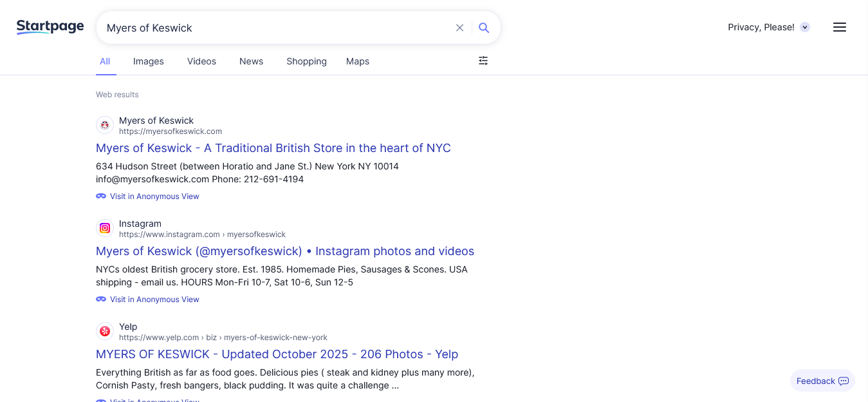
Task: Open the Instagram photos and videos result
Action: (x=285, y=251)
